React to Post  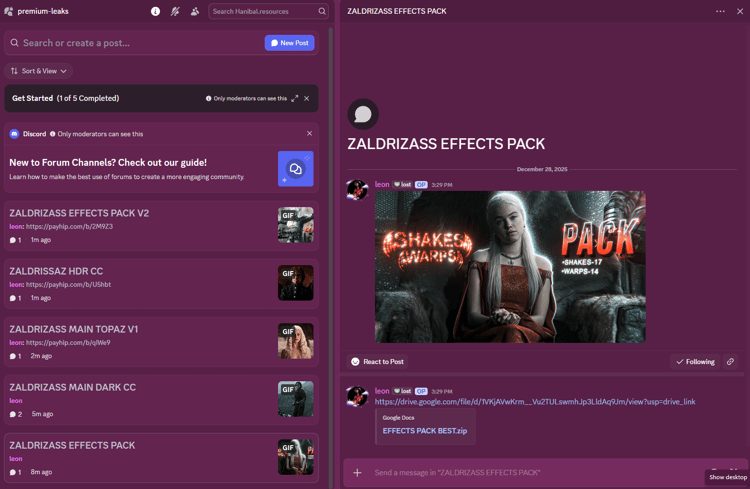click(x=378, y=362)
